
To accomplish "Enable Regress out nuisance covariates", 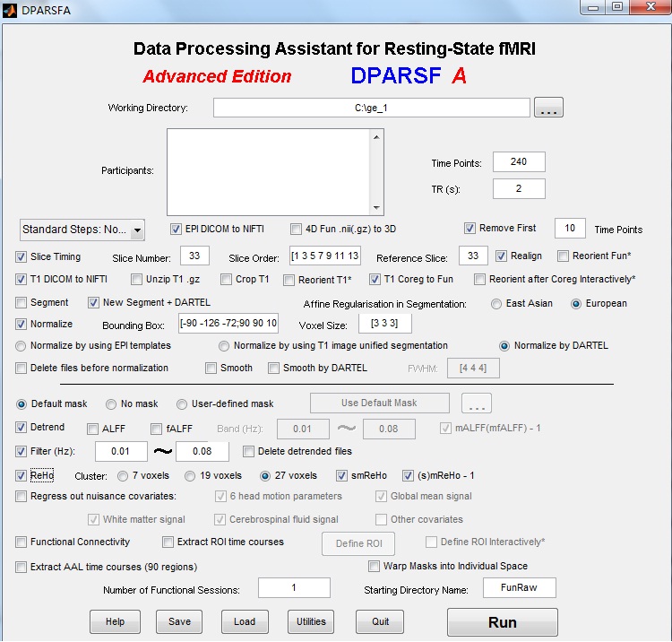I will pos(21,497).
